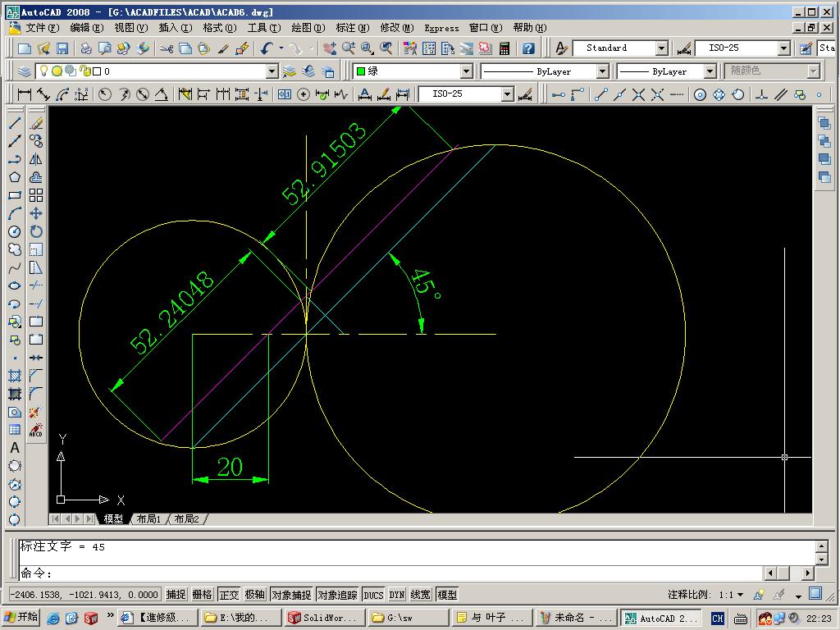
Task: Select the Ellipse draw tool
Action: 15,285
